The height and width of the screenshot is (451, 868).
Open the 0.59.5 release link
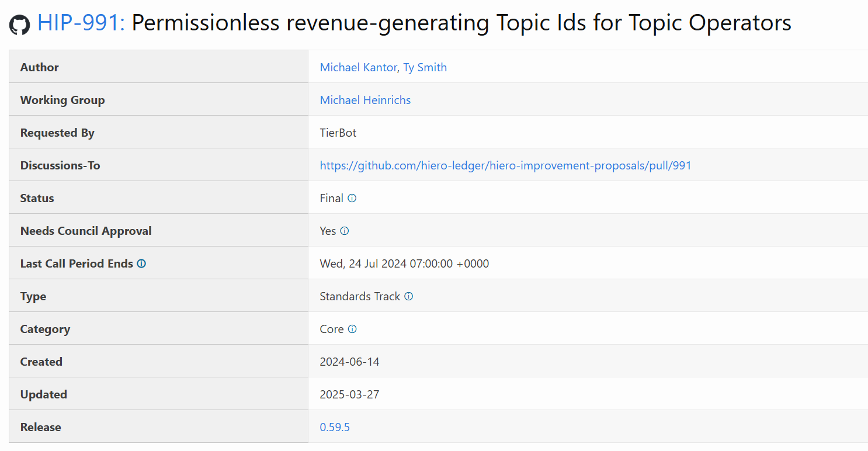coord(335,427)
